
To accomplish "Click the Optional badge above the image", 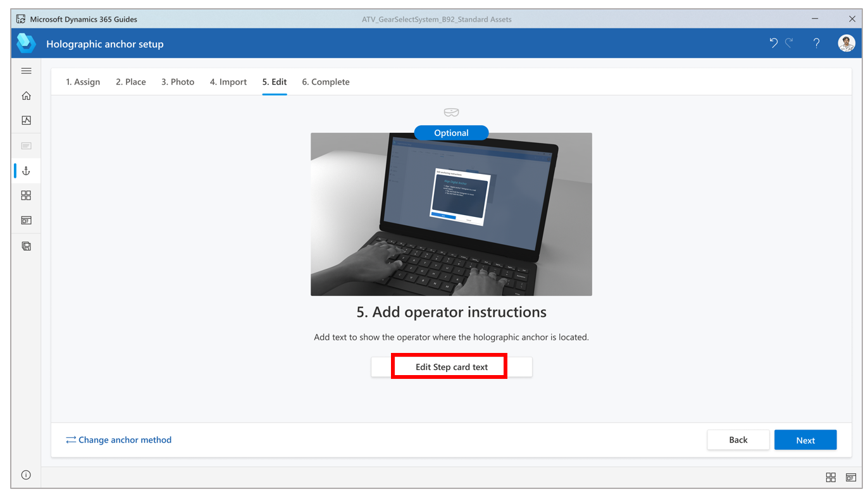I will [x=451, y=133].
